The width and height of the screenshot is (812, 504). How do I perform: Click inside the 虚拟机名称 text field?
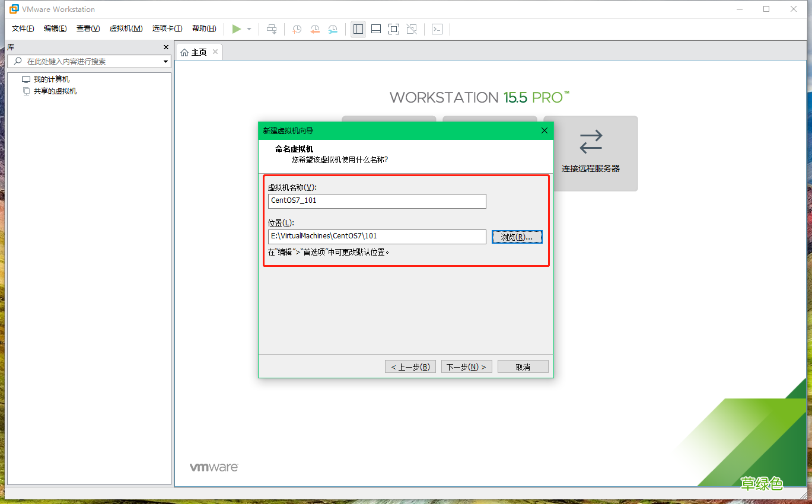[x=377, y=201]
